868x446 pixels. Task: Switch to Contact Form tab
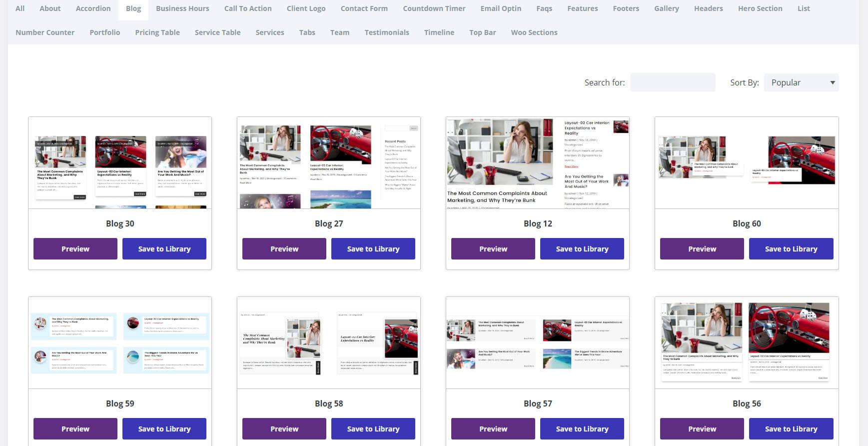[364, 8]
